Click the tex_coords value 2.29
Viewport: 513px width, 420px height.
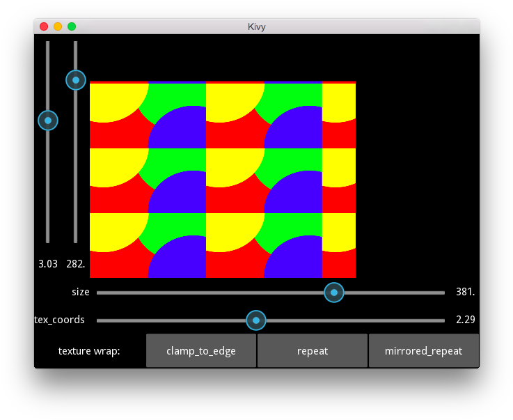click(465, 320)
